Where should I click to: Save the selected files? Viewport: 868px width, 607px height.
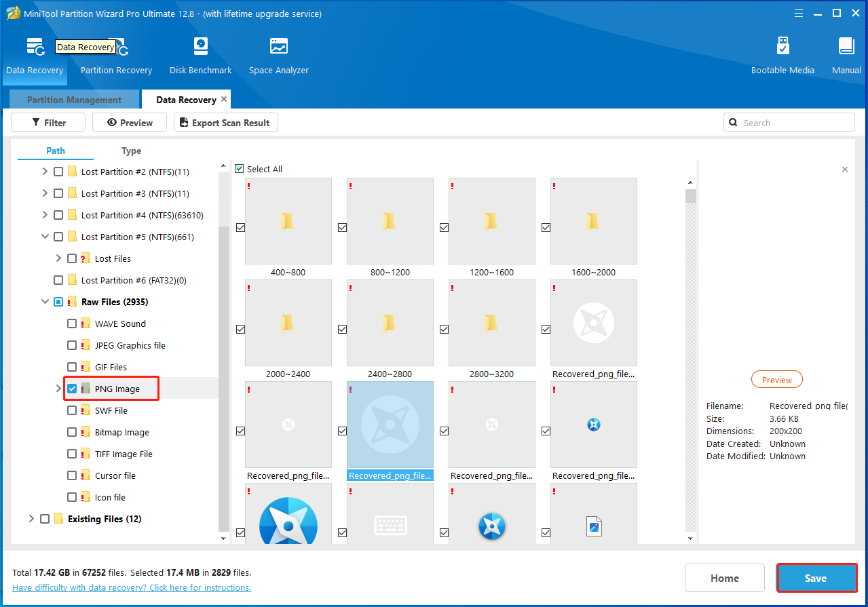coord(816,579)
